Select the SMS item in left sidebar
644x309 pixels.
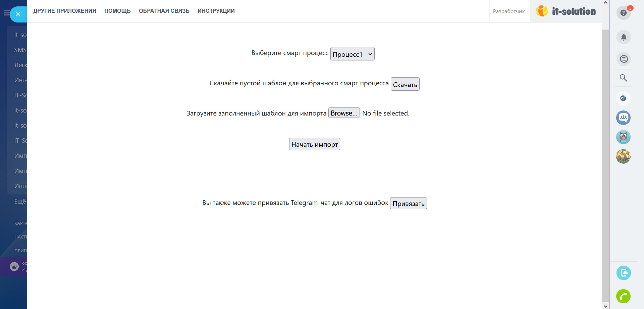(x=20, y=50)
